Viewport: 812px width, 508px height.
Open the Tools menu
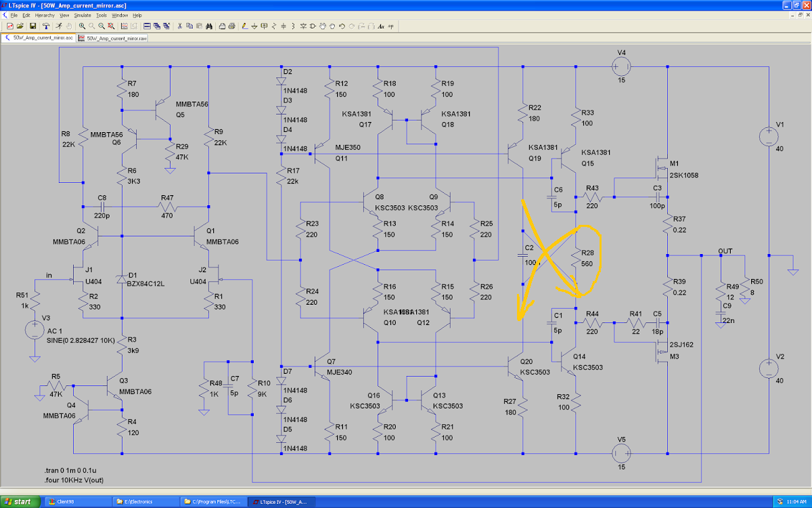101,15
